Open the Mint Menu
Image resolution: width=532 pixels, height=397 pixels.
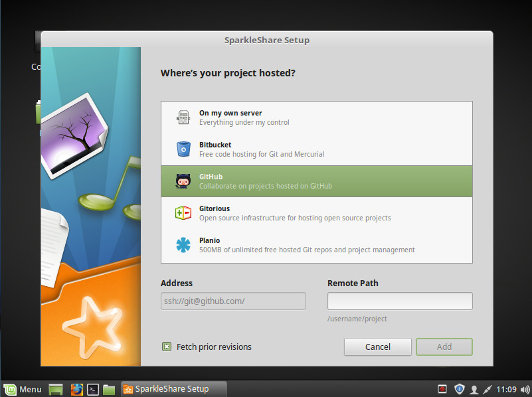point(23,389)
